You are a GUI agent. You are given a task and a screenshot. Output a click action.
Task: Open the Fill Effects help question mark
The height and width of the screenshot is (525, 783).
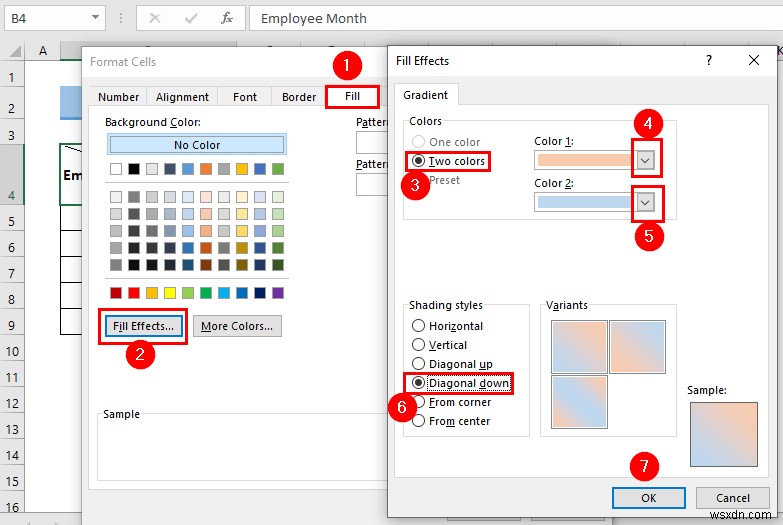(709, 60)
